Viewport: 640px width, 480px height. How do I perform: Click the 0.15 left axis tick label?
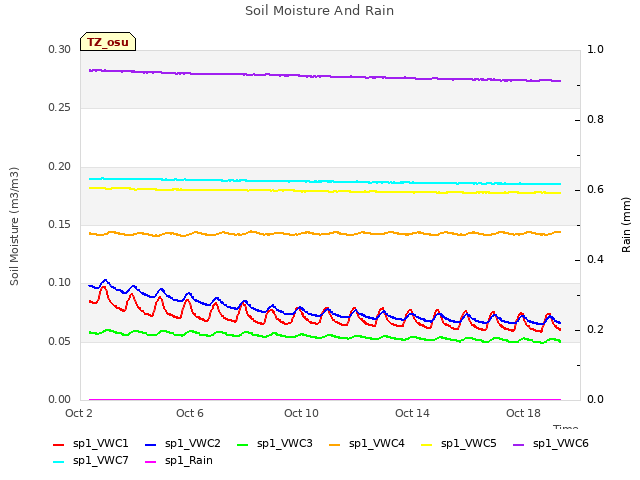60,224
